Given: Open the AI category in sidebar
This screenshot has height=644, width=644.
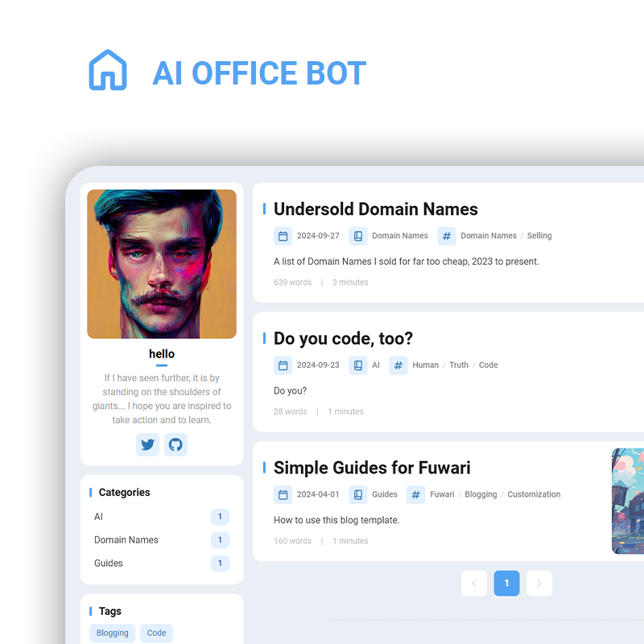Looking at the screenshot, I should 162,517.
